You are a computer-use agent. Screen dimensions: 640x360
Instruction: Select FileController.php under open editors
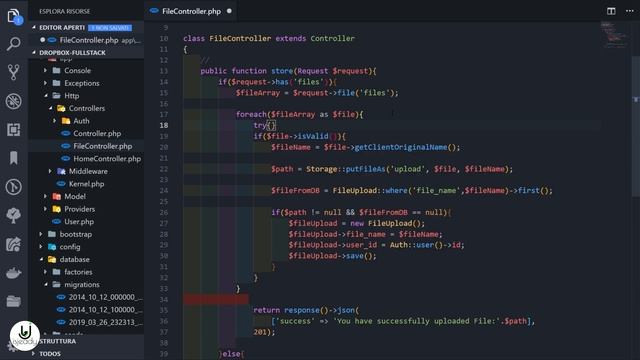point(89,40)
